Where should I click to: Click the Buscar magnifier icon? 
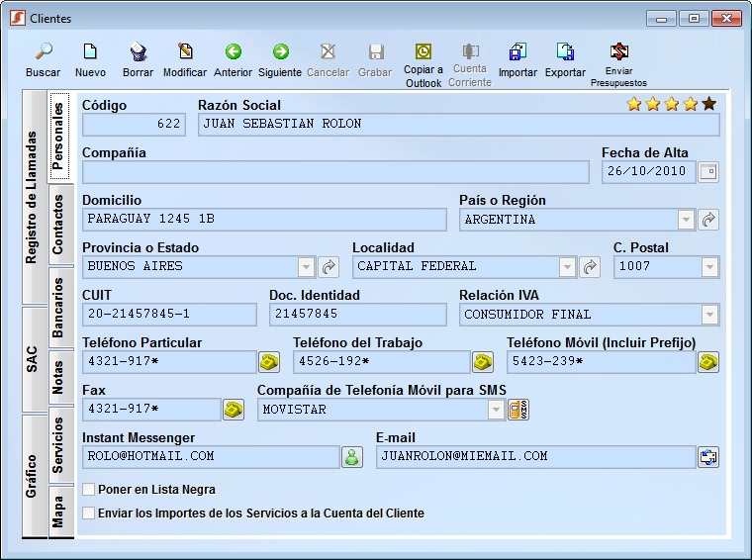(x=43, y=52)
